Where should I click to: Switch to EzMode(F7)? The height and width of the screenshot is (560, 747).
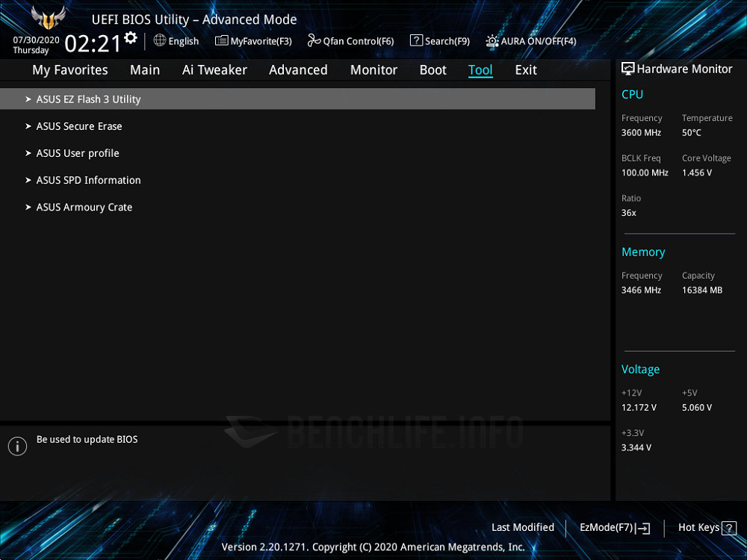[x=614, y=528]
